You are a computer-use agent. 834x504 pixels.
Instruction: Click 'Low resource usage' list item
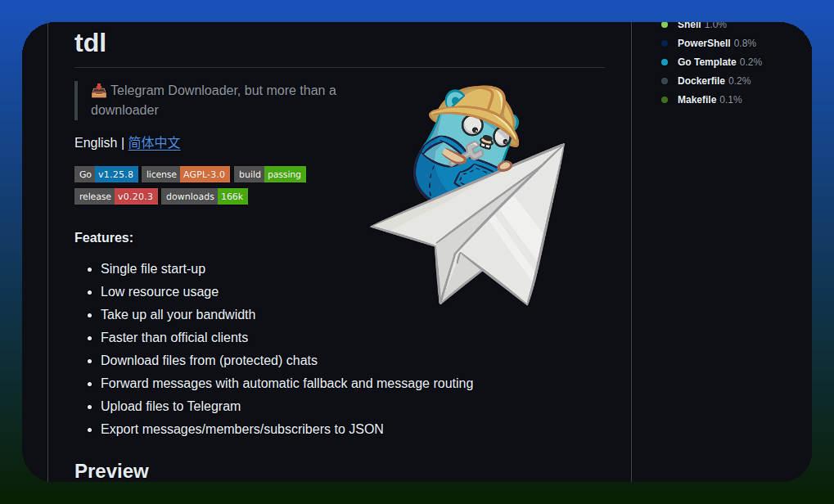[160, 292]
